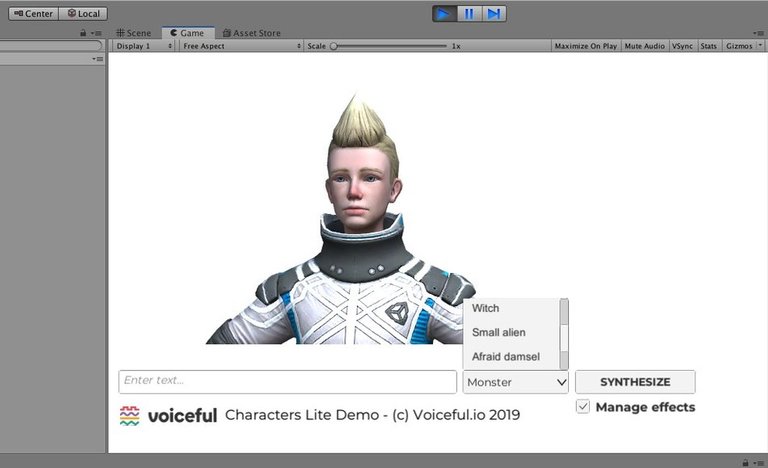Open Game view panel options menu icon

pyautogui.click(x=758, y=33)
